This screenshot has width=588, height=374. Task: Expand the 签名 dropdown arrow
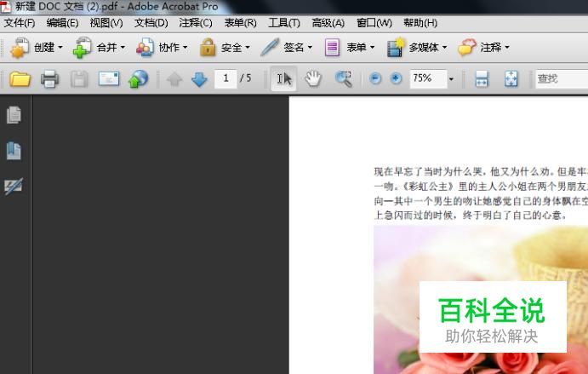[x=310, y=48]
